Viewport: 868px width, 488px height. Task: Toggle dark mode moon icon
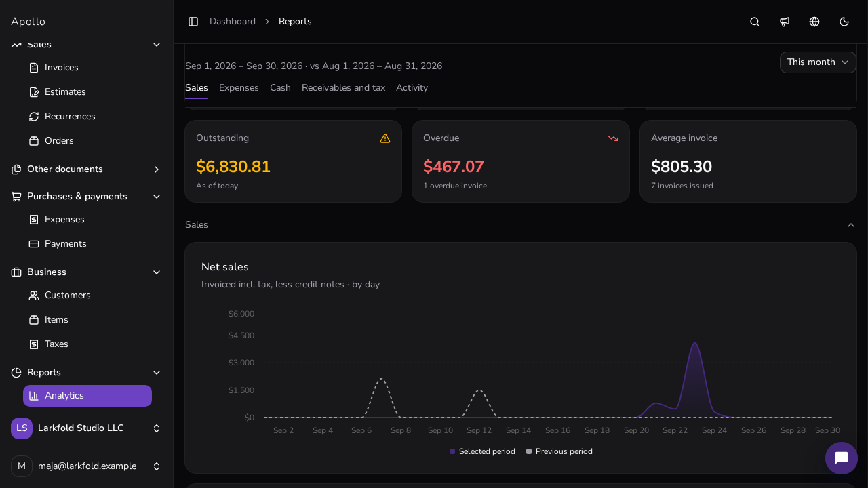click(x=844, y=22)
